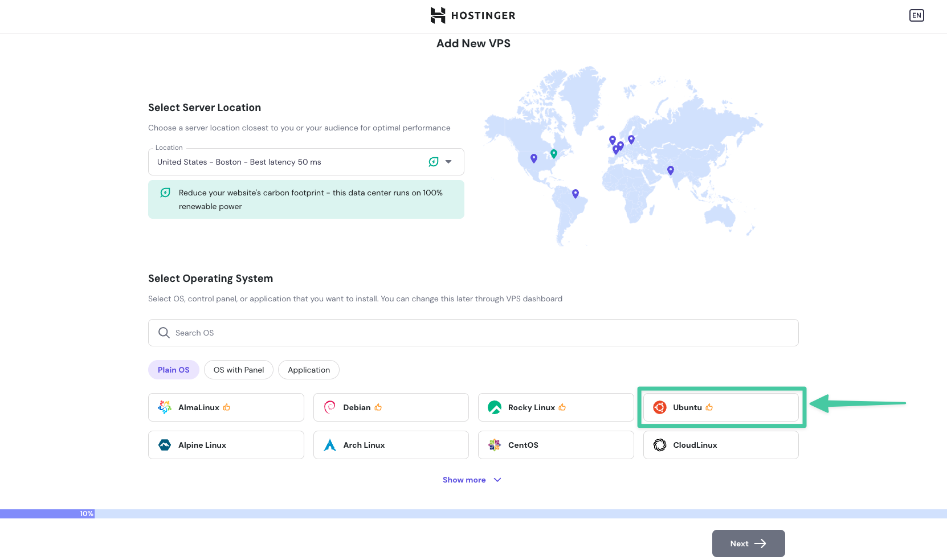The image size is (947, 560).
Task: Click the Hostinger logo
Action: (473, 15)
